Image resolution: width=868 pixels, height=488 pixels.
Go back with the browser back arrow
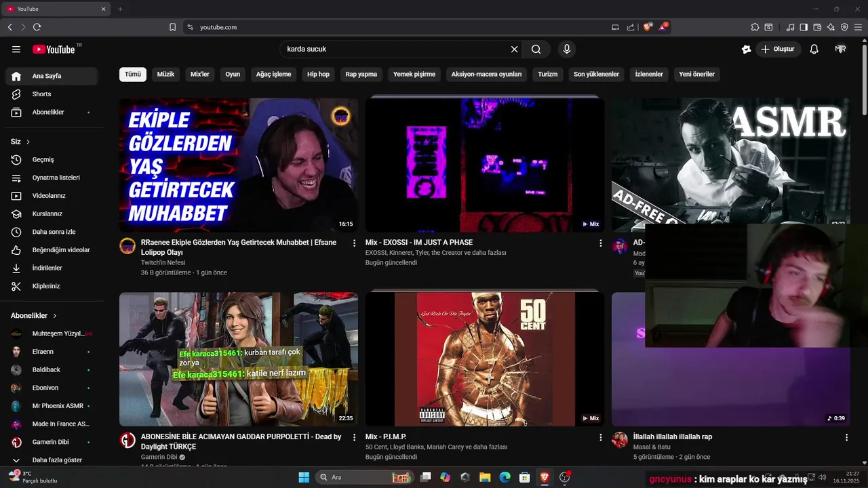(9, 27)
